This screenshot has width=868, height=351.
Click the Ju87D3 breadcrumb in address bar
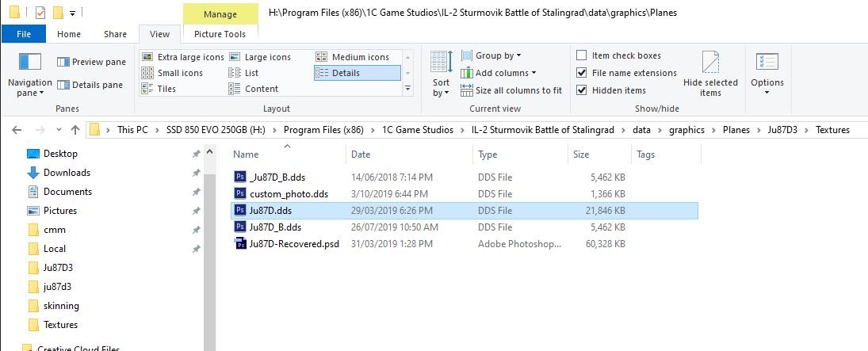pyautogui.click(x=782, y=130)
